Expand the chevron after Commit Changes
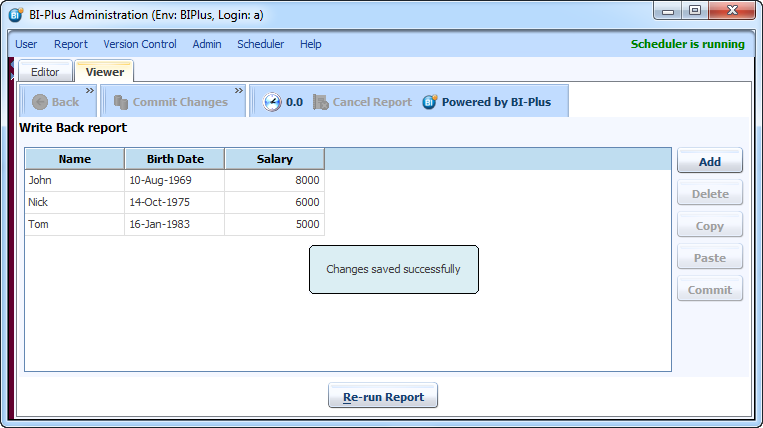This screenshot has width=763, height=428. click(x=239, y=91)
